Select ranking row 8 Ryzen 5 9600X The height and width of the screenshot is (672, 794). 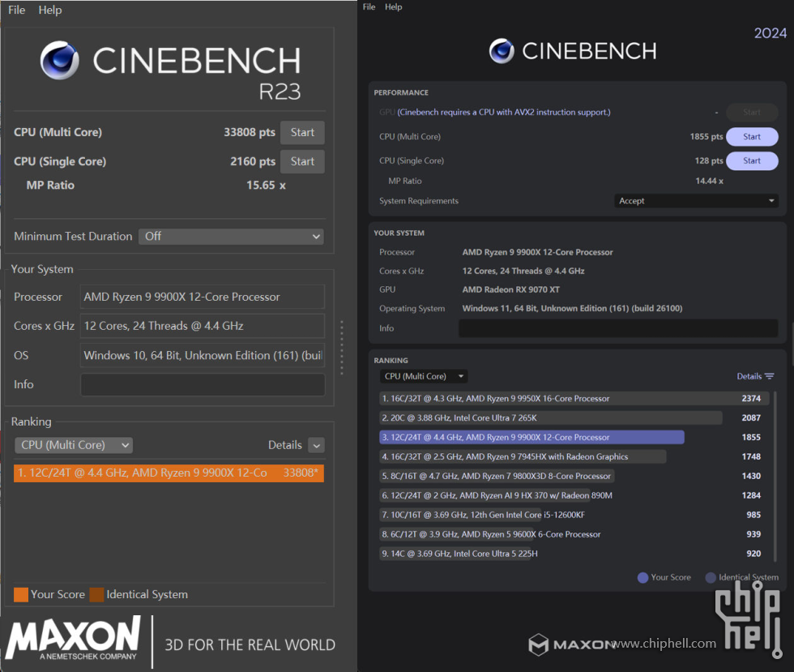click(574, 534)
